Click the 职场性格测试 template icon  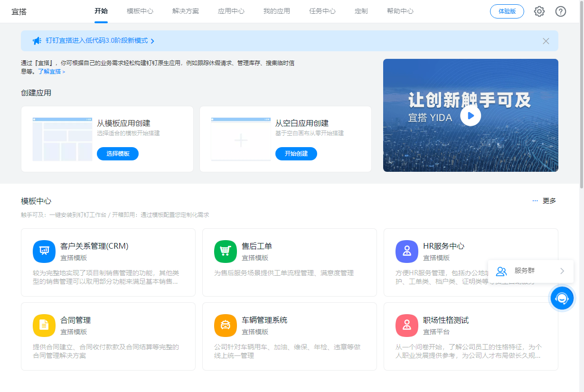[407, 326]
